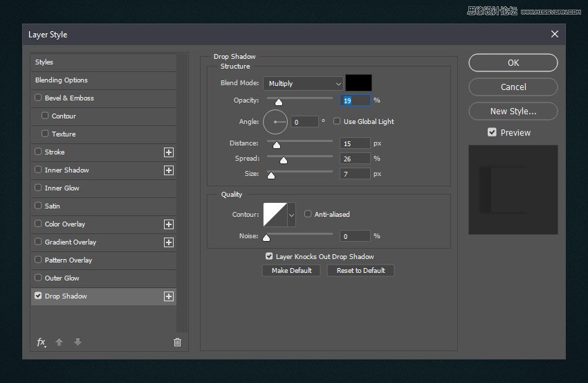Select Blending Options in the left list
This screenshot has height=383, width=588.
(x=62, y=80)
